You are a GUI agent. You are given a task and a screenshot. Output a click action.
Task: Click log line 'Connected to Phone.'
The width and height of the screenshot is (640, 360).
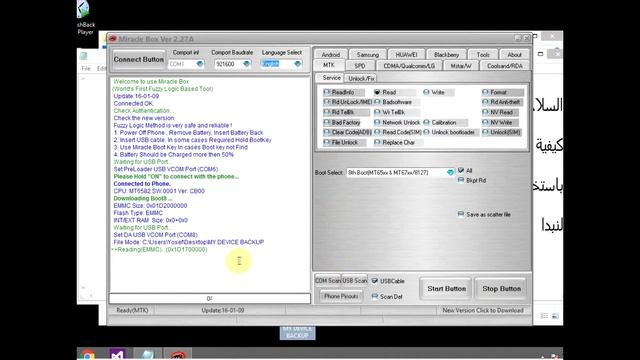(x=142, y=184)
